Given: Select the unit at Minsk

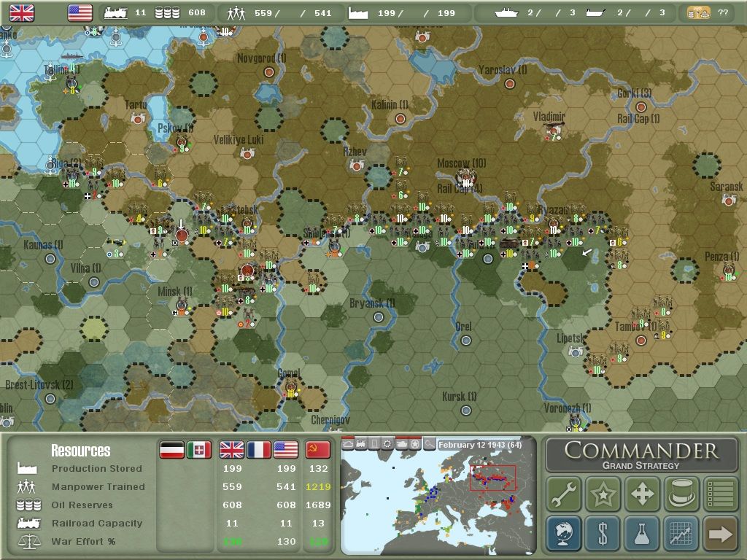Looking at the screenshot, I should point(182,306).
